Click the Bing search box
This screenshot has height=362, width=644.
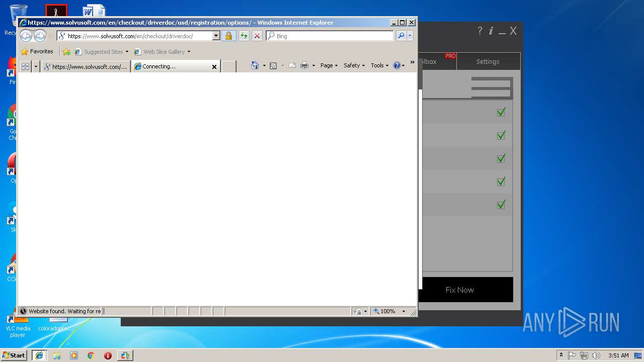click(x=330, y=36)
